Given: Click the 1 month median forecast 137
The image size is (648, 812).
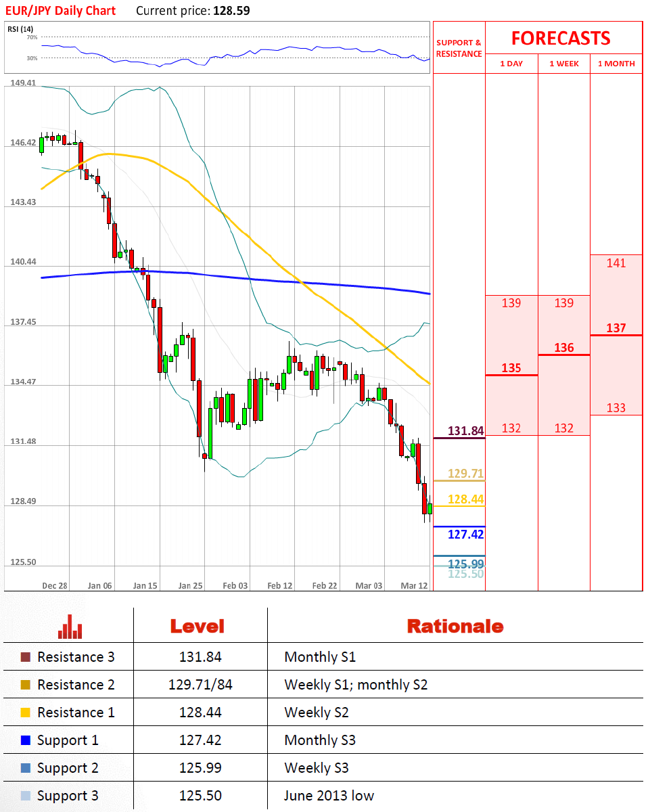Looking at the screenshot, I should coord(616,328).
